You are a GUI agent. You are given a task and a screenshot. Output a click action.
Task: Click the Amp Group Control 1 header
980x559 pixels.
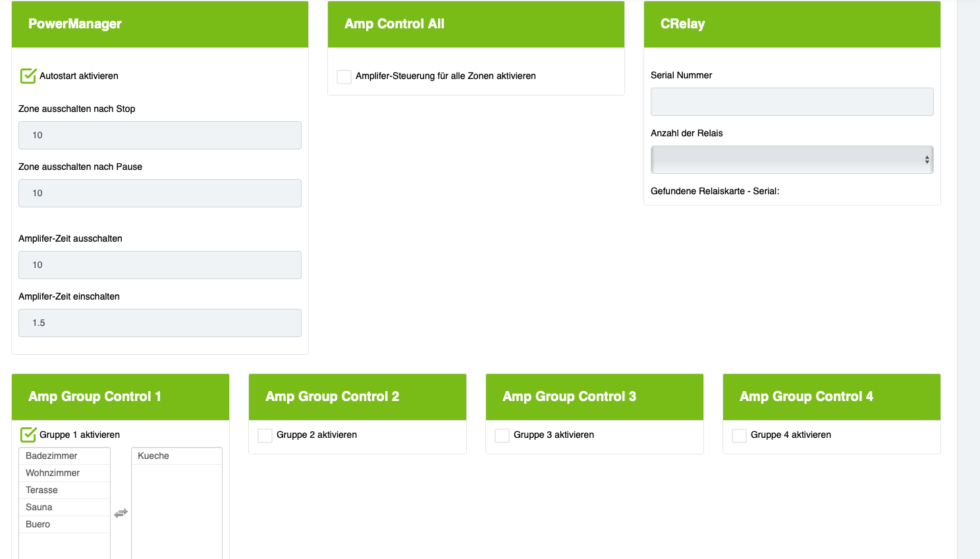(x=121, y=396)
